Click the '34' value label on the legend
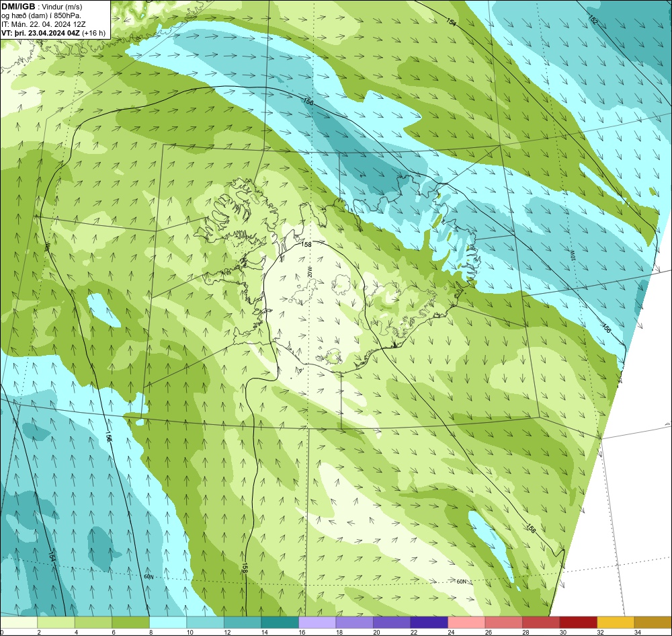Viewport: 672px width, 636px height. click(x=638, y=632)
